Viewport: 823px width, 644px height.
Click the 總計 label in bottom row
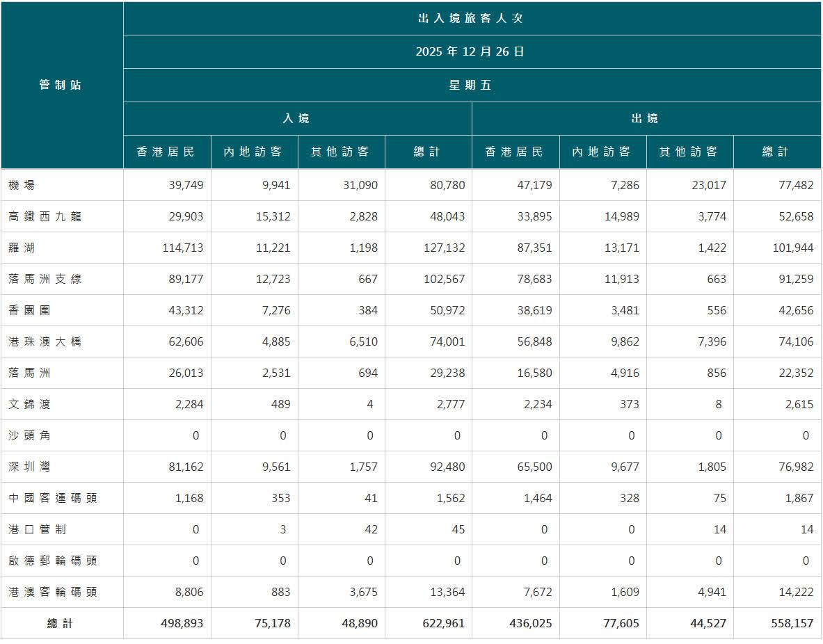coord(61,624)
